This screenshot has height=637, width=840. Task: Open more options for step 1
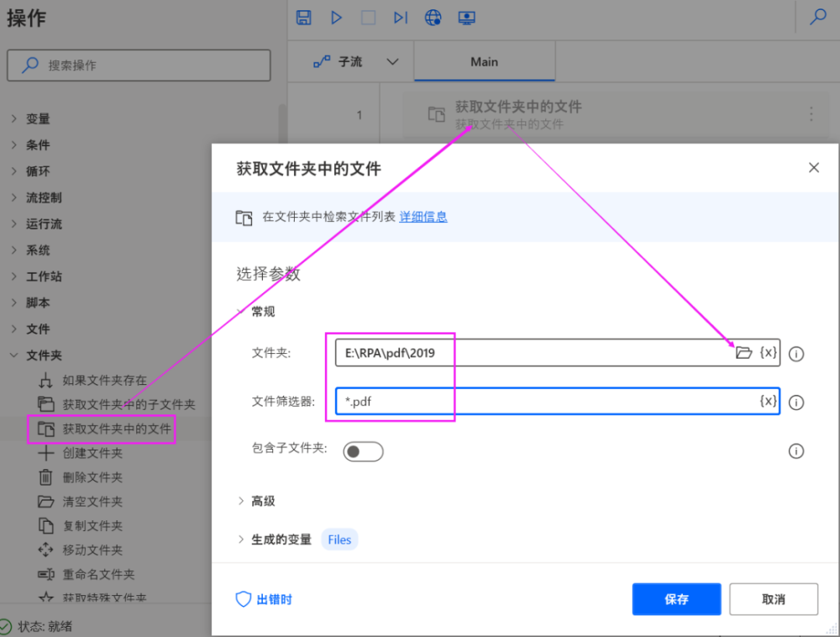(x=811, y=113)
